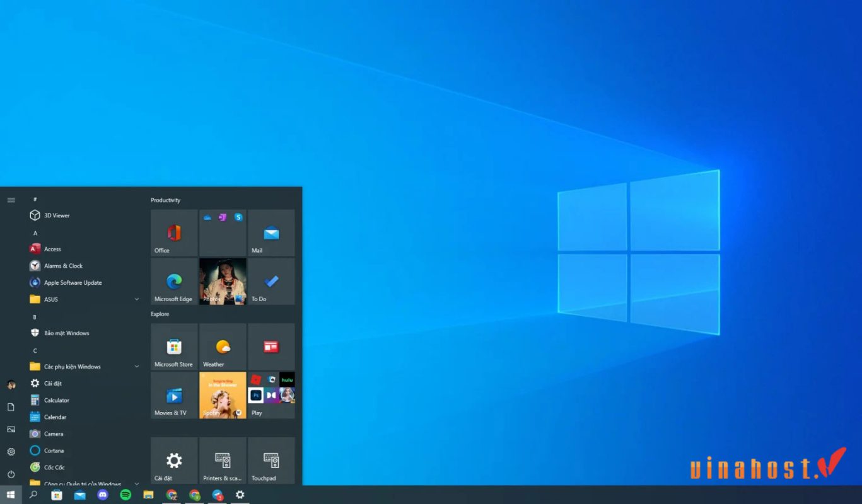Open the Start menu hamburger panel
This screenshot has height=504, width=862.
point(11,199)
